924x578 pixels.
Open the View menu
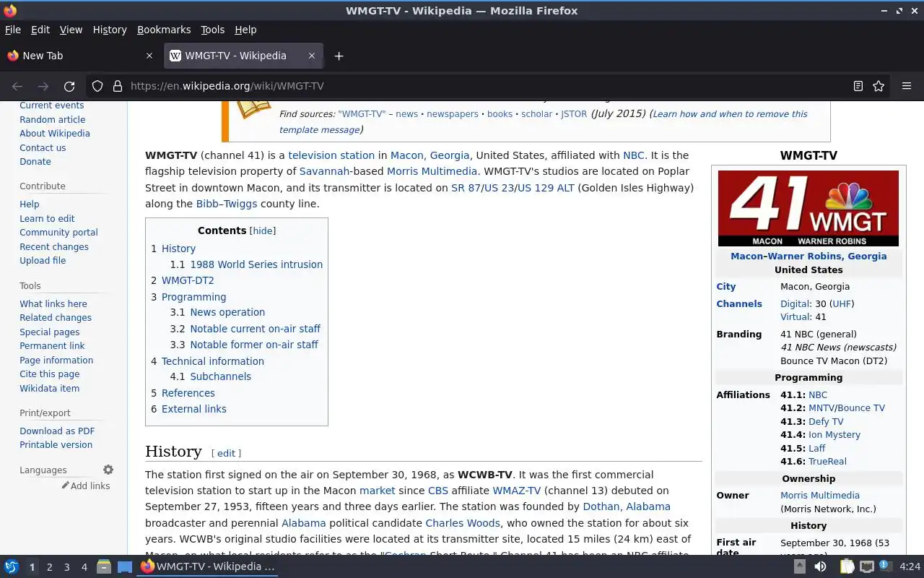(x=71, y=30)
